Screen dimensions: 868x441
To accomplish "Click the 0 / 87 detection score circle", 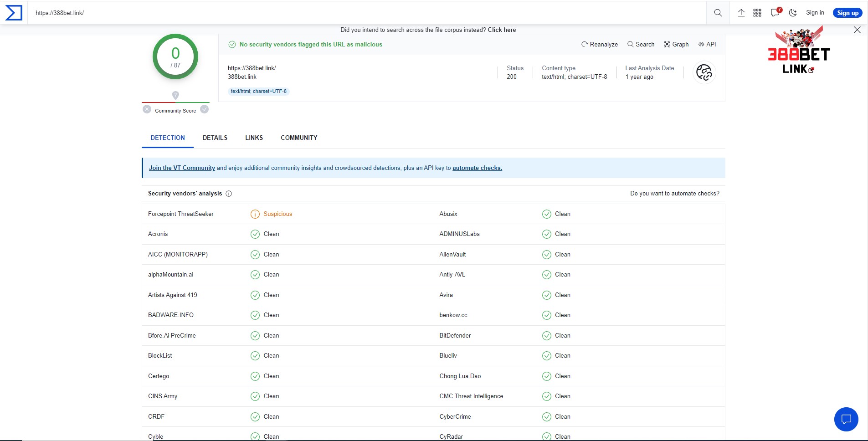I will tap(175, 56).
